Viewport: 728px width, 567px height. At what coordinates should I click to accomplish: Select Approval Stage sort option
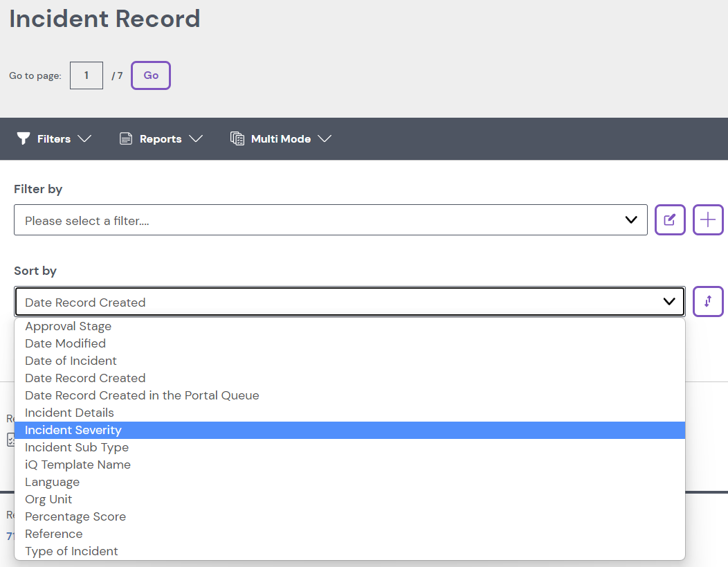[x=68, y=327]
